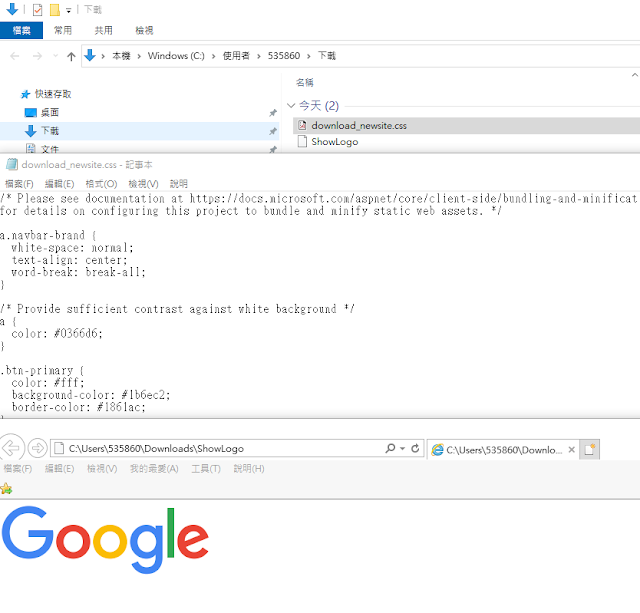The height and width of the screenshot is (613, 640).
Task: Open Notepad 格式(O) menu
Action: pos(101,184)
